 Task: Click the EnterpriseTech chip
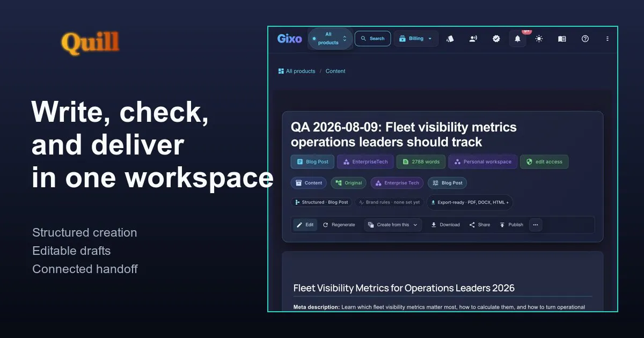point(365,161)
